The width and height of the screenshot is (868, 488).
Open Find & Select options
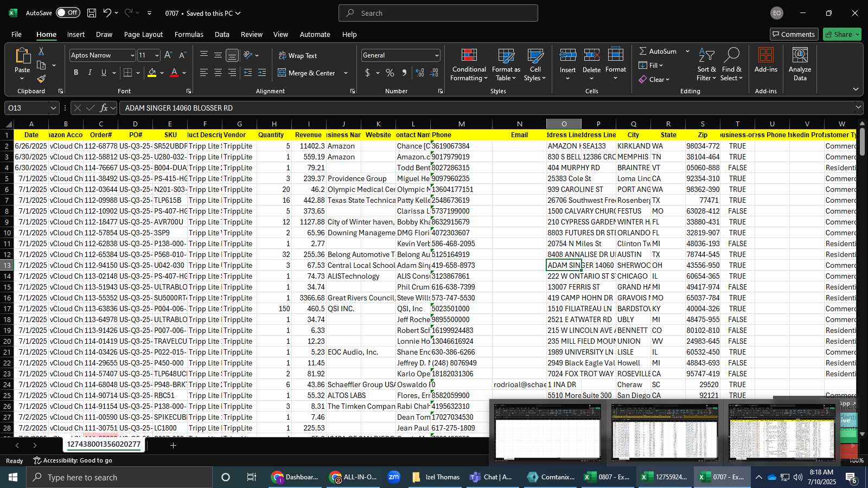pos(732,65)
